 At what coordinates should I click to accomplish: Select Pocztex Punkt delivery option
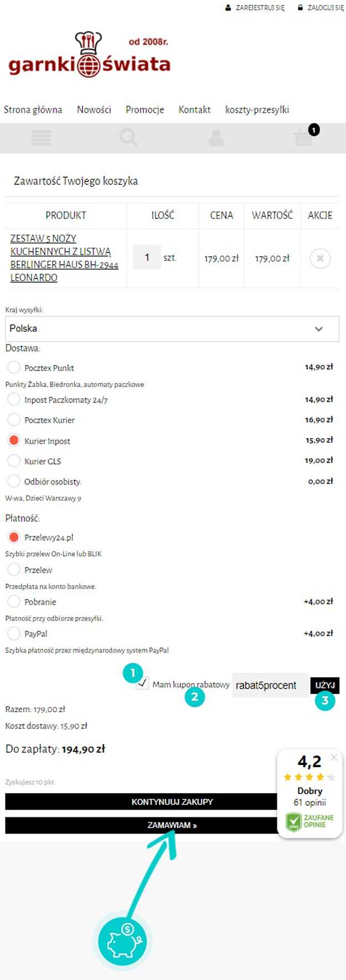(x=14, y=367)
